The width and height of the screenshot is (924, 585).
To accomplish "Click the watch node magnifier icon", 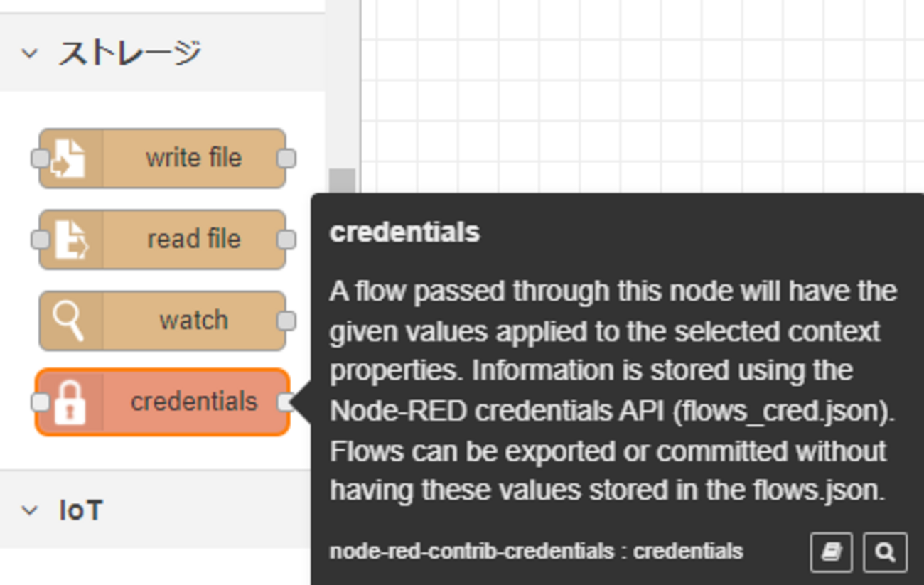I will (69, 321).
